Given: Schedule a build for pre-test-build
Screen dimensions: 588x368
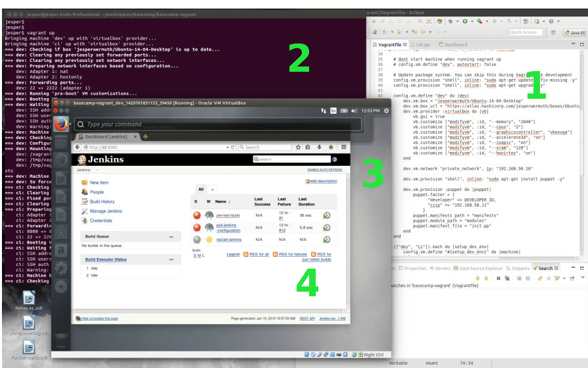Looking at the screenshot, I should pos(327,215).
